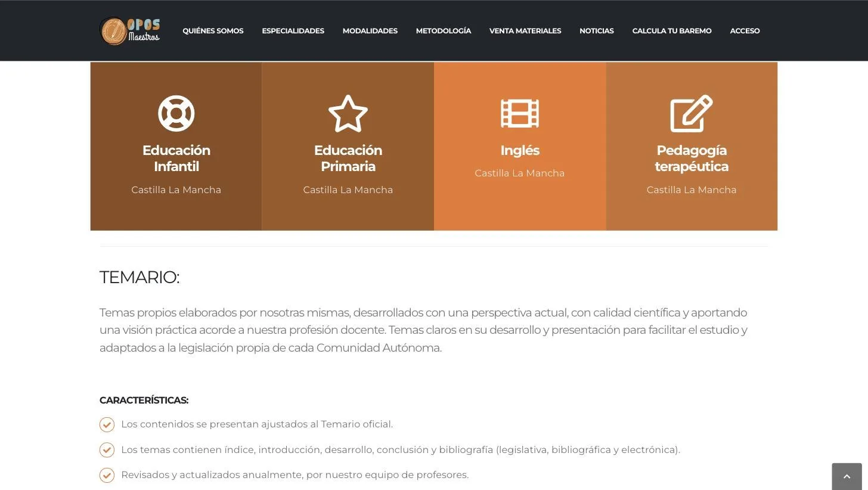The width and height of the screenshot is (868, 490).
Task: Click the film strip icon above Inglés
Action: (520, 113)
